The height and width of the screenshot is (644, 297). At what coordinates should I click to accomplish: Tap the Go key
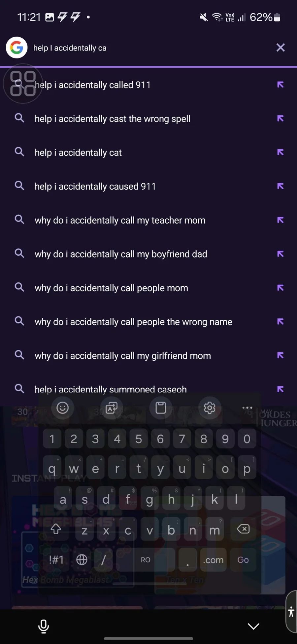(x=243, y=560)
